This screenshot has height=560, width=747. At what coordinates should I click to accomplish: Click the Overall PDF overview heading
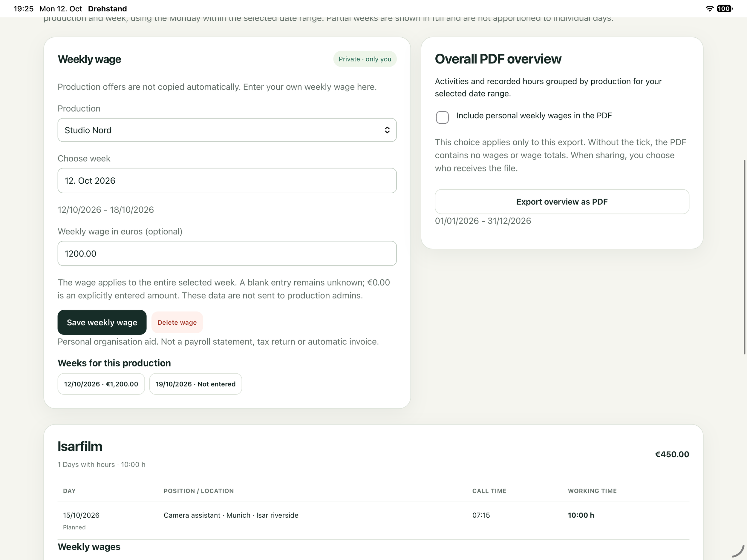[x=498, y=59]
